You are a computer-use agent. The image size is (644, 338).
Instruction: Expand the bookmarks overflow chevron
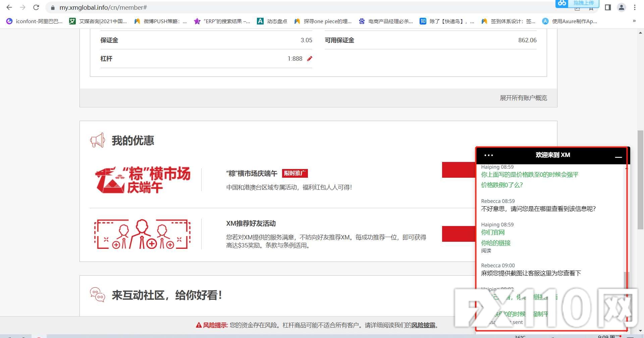(x=634, y=21)
